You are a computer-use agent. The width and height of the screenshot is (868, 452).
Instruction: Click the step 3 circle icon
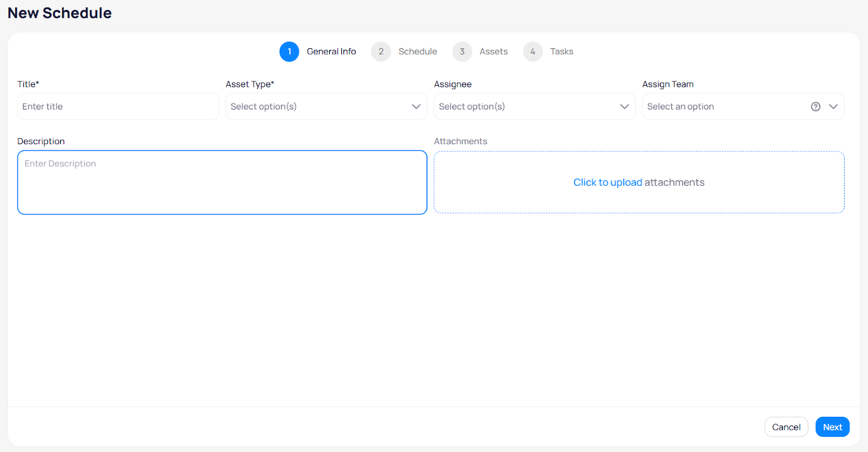462,51
